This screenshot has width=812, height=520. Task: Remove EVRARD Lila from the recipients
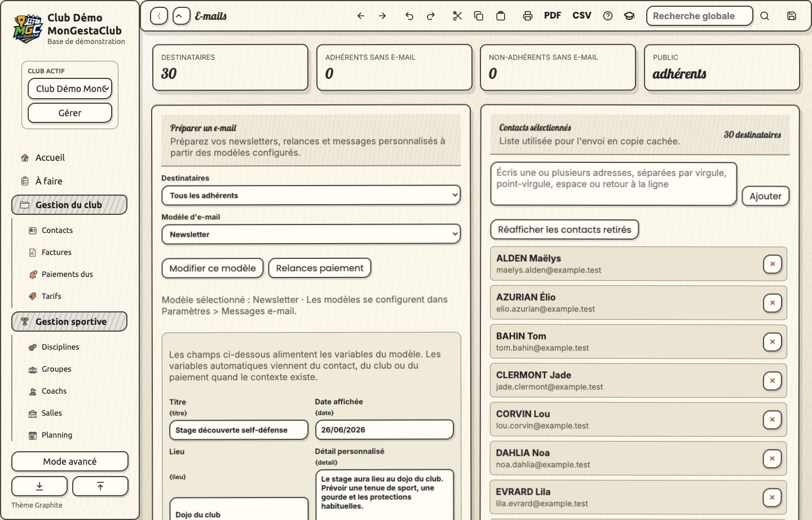click(773, 497)
